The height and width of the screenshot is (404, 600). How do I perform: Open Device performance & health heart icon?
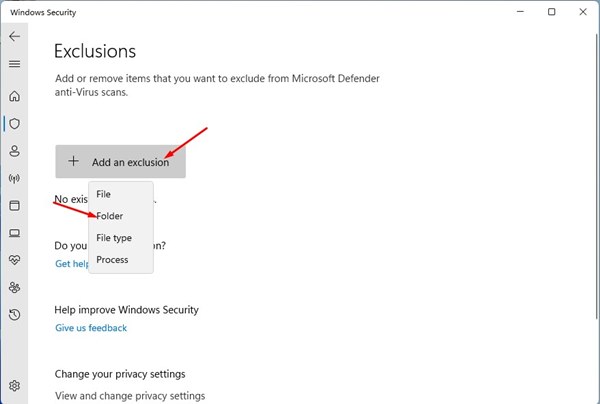point(14,260)
